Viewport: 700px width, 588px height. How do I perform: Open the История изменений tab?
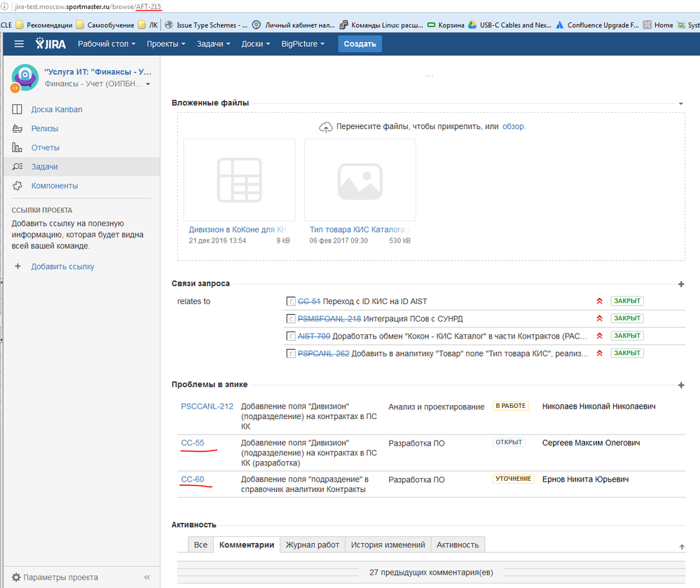click(388, 545)
